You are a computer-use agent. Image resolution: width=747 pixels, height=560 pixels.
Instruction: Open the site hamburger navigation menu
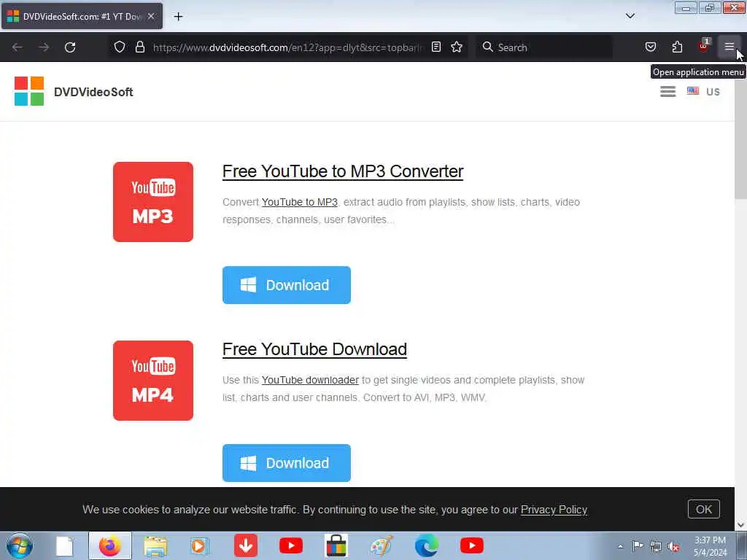tap(667, 91)
